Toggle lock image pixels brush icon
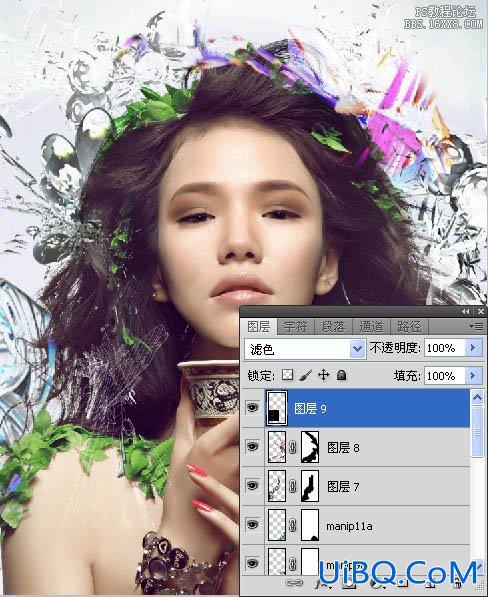Image resolution: width=488 pixels, height=597 pixels. coord(306,375)
